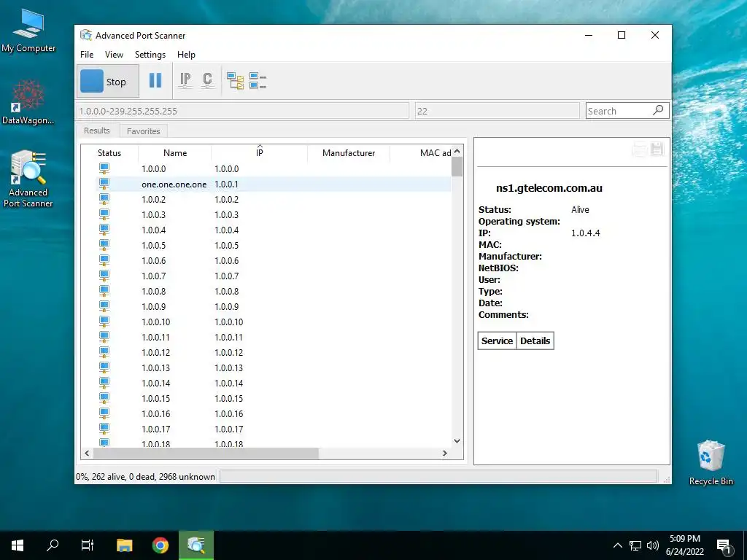Click the computer icon of host 1.0.0.5
The width and height of the screenshot is (747, 560).
pos(104,245)
